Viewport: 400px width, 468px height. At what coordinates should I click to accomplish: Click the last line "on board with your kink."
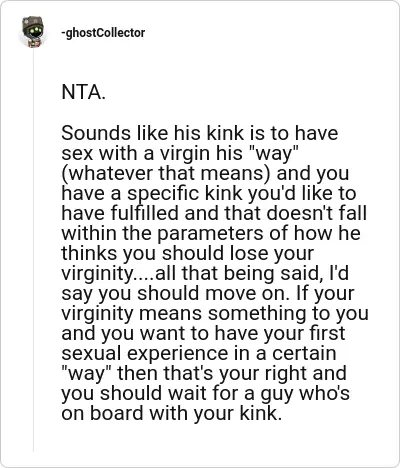click(x=172, y=413)
